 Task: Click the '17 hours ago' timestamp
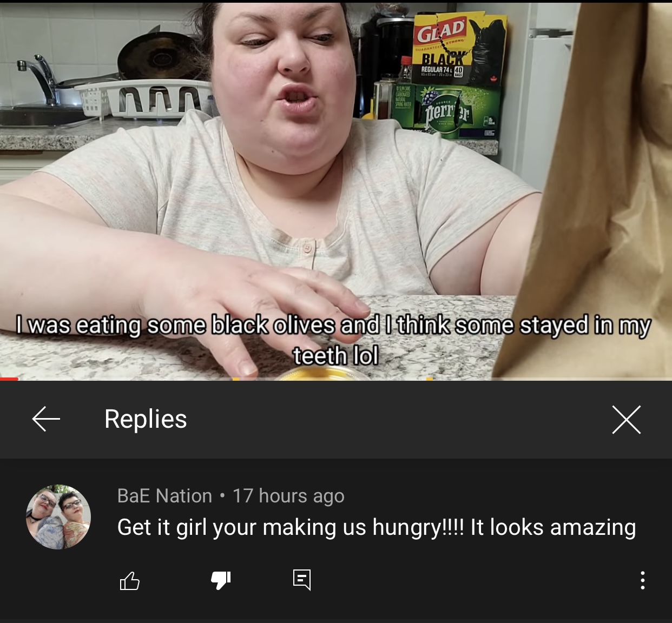tap(288, 496)
